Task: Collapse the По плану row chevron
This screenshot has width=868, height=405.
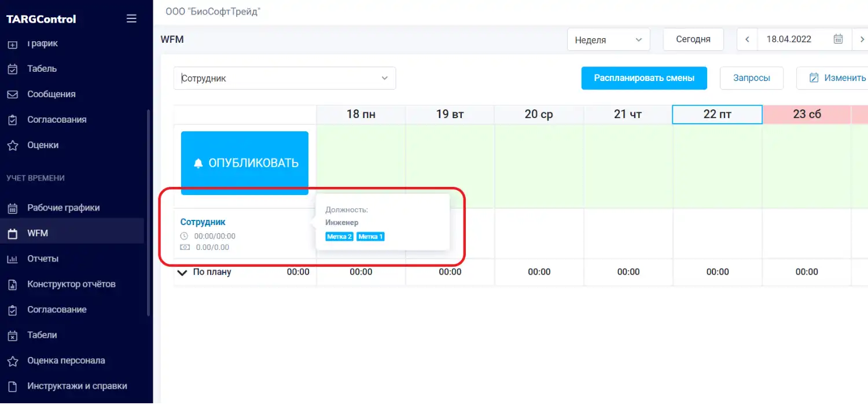Action: 183,273
